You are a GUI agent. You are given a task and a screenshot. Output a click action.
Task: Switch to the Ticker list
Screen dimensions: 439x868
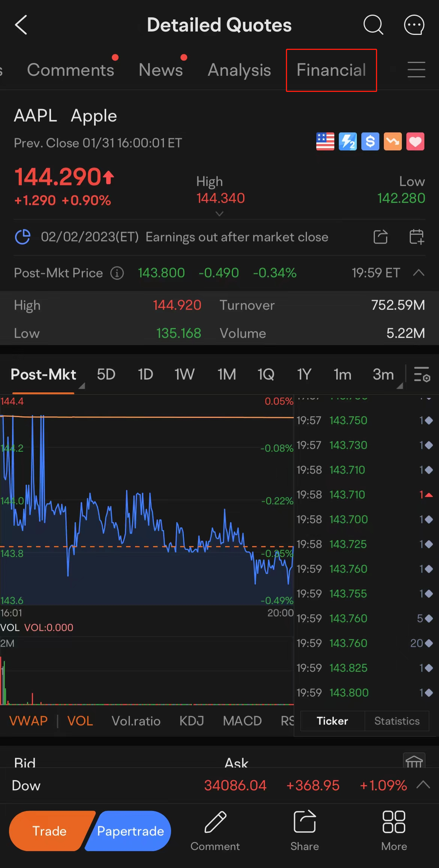coord(332,721)
